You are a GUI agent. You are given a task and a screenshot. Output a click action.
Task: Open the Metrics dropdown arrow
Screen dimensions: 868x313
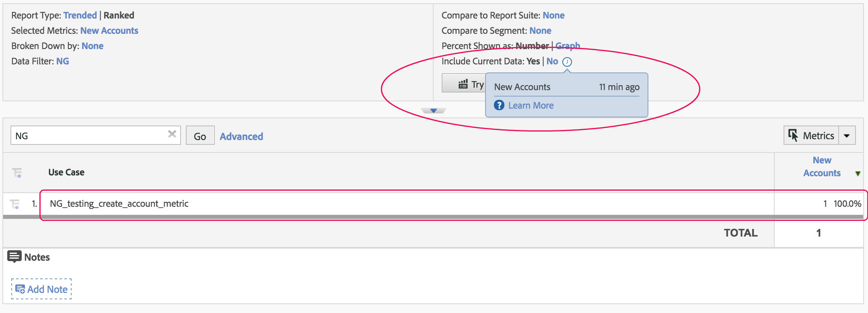pyautogui.click(x=847, y=136)
